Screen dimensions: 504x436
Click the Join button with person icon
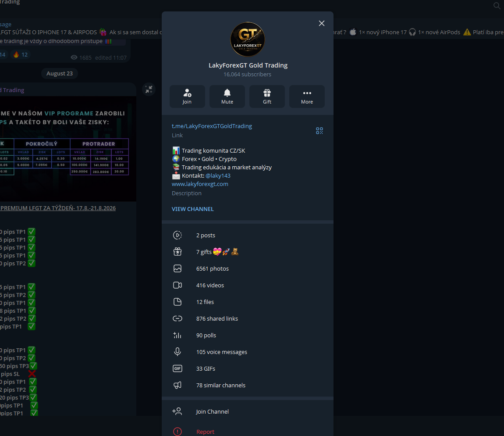coord(187,96)
